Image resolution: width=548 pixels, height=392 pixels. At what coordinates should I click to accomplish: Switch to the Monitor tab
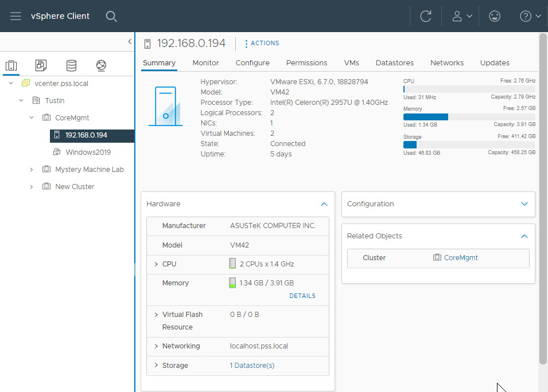(x=205, y=63)
